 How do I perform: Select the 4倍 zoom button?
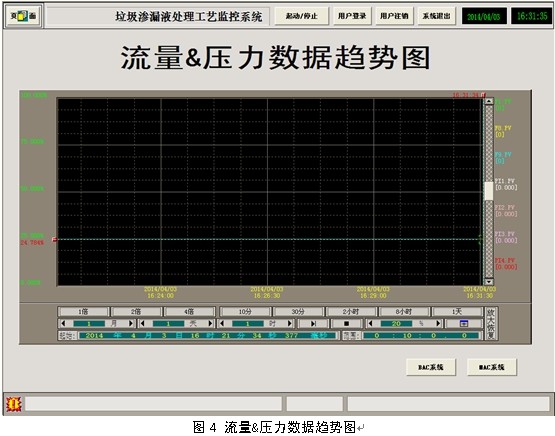click(x=189, y=312)
